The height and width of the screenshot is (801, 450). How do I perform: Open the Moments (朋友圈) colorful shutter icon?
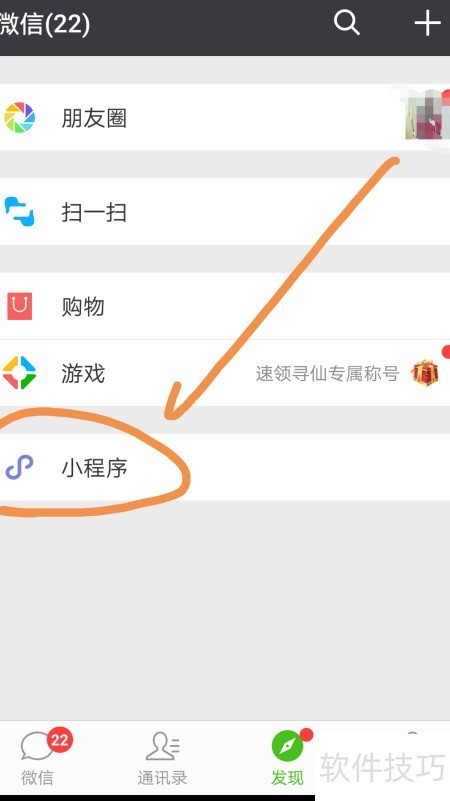19,117
